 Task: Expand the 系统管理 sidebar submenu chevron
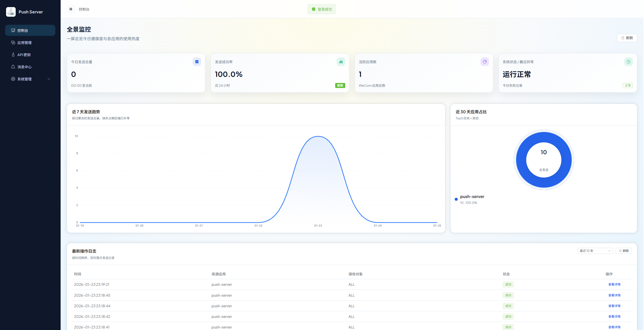pyautogui.click(x=49, y=79)
